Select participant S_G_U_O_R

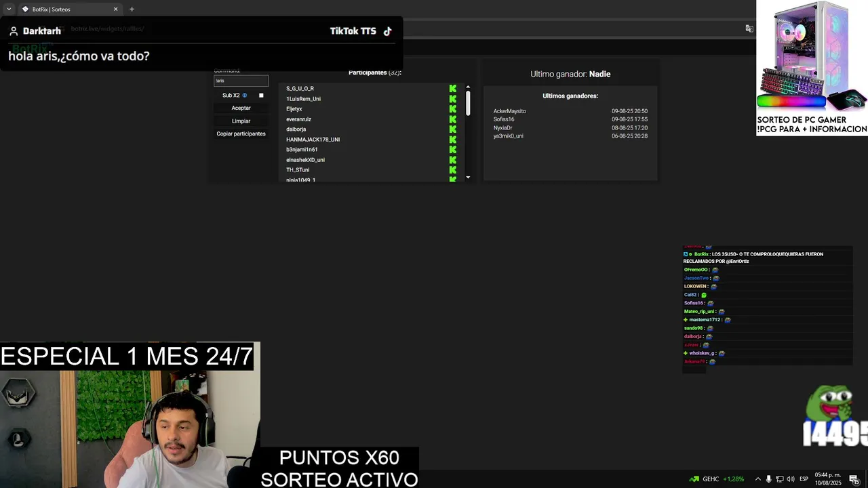coord(300,89)
